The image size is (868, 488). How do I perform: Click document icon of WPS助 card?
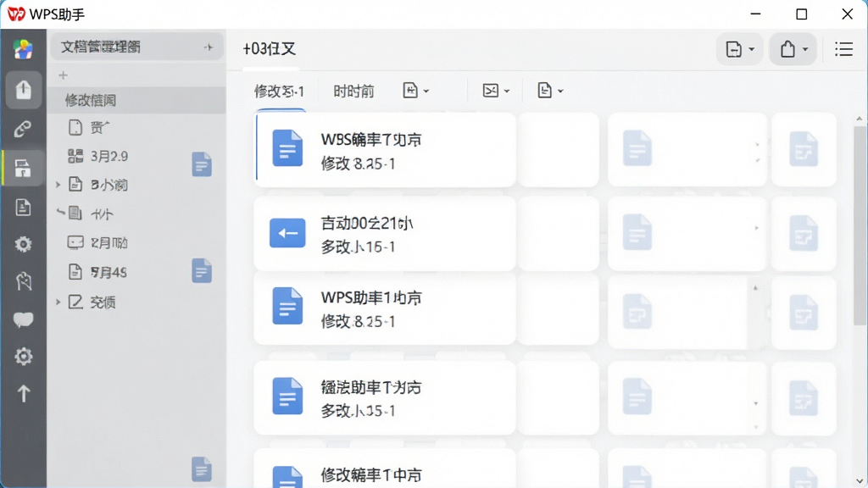click(287, 306)
